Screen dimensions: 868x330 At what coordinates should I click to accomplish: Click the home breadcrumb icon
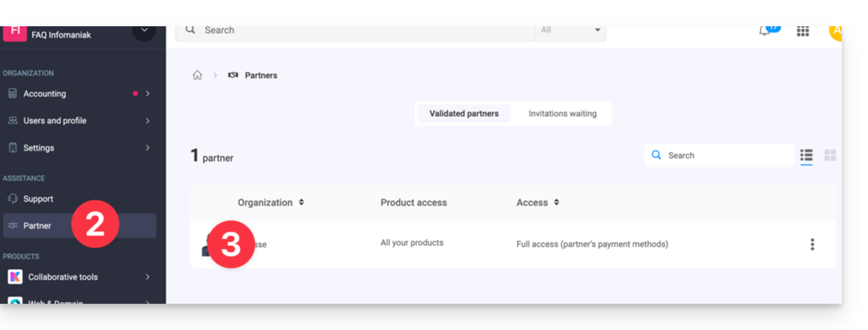coord(197,75)
